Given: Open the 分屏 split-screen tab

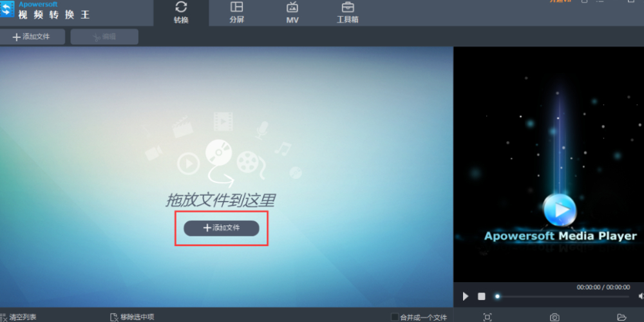Looking at the screenshot, I should click(x=236, y=13).
